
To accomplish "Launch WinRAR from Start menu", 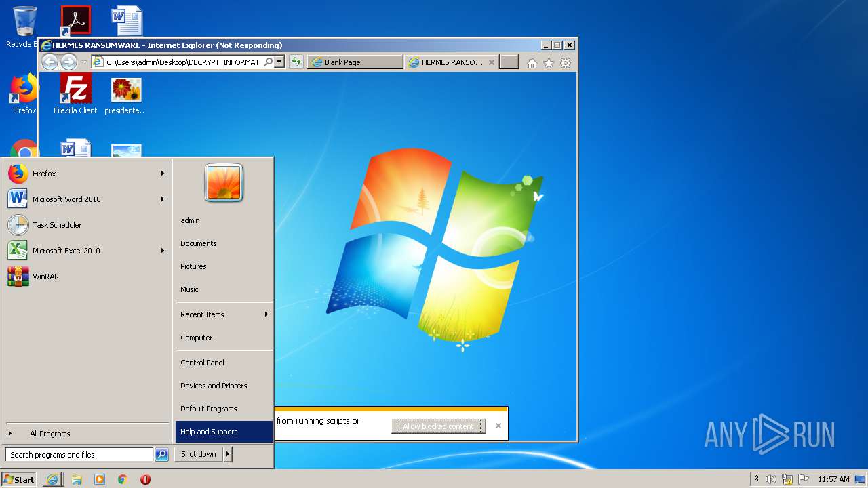I will (x=86, y=277).
